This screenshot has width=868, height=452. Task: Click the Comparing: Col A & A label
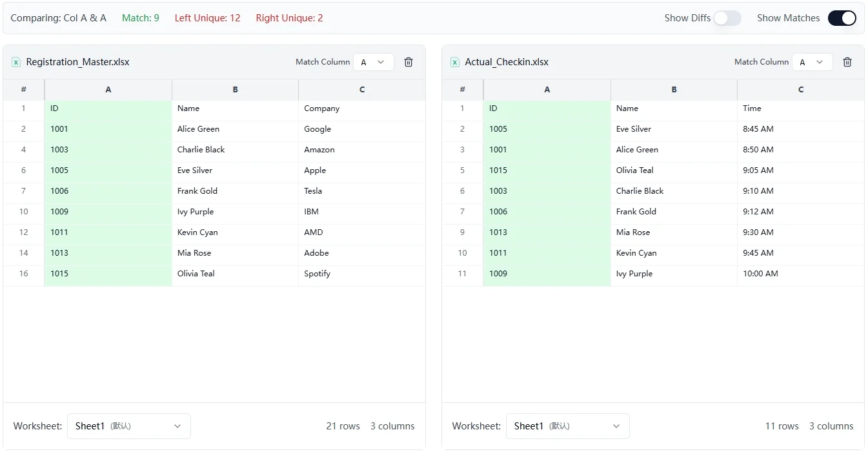pos(59,17)
